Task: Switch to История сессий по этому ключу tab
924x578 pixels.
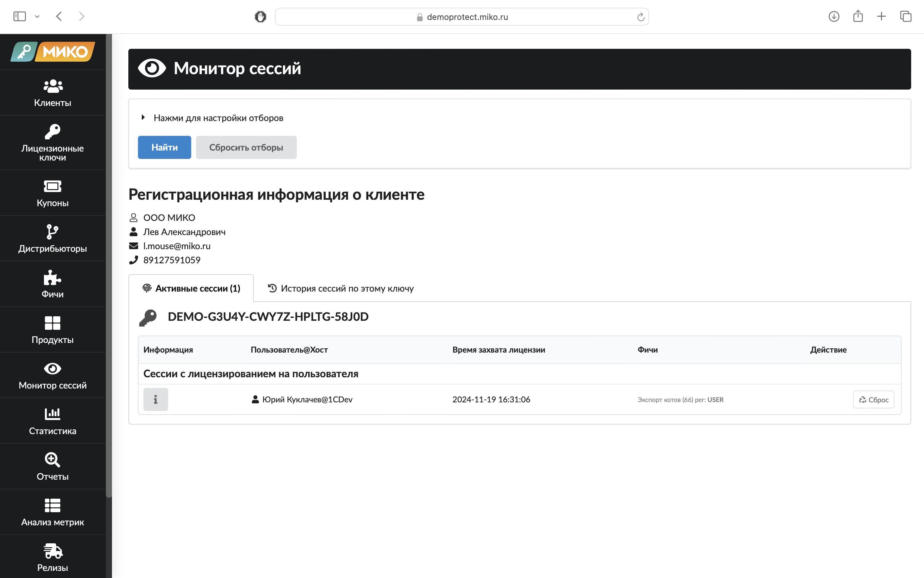Action: [x=341, y=288]
